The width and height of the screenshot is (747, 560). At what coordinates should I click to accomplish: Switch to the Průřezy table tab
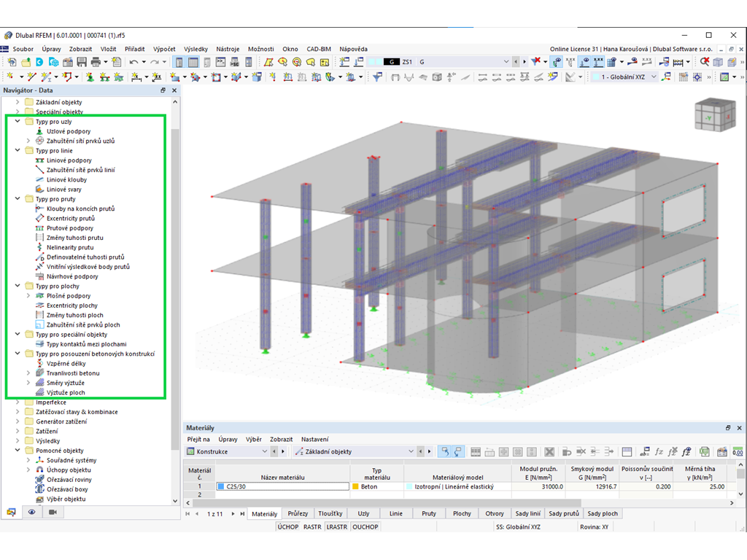coord(298,513)
